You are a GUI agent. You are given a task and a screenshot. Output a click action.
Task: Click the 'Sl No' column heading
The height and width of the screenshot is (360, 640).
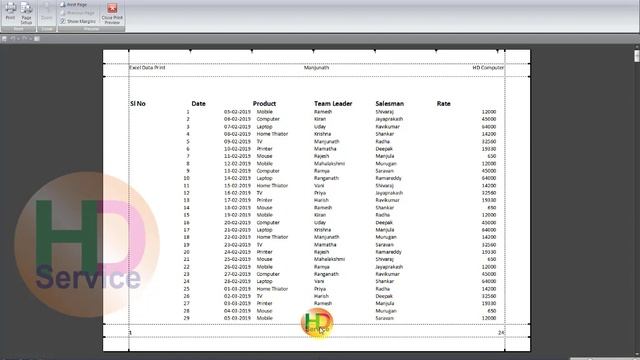point(138,104)
